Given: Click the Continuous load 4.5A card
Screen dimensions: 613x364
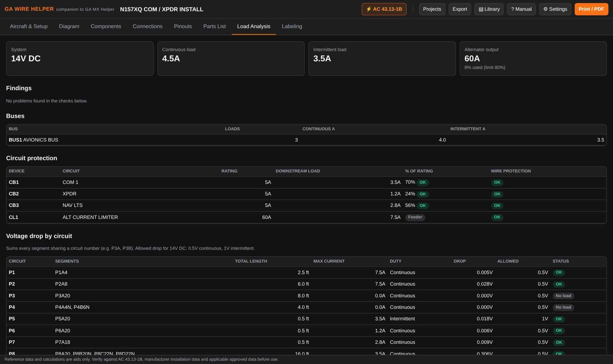Looking at the screenshot, I should tap(231, 59).
